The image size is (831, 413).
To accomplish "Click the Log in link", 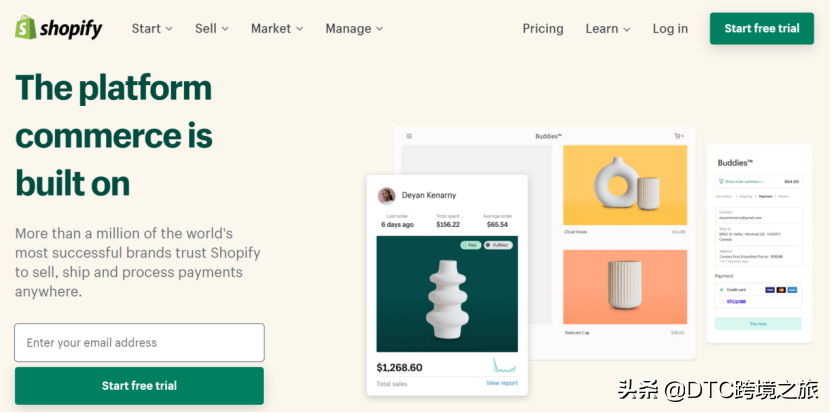I will point(670,29).
